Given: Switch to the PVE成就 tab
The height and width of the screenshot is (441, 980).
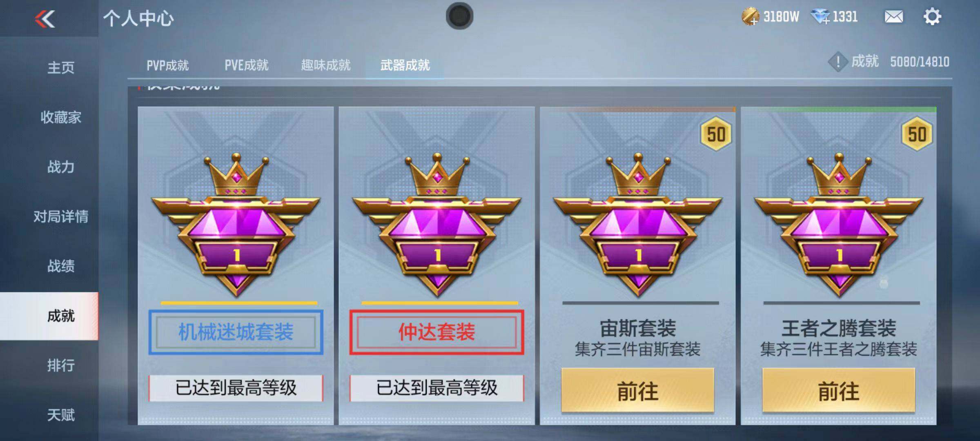Looking at the screenshot, I should tap(246, 65).
